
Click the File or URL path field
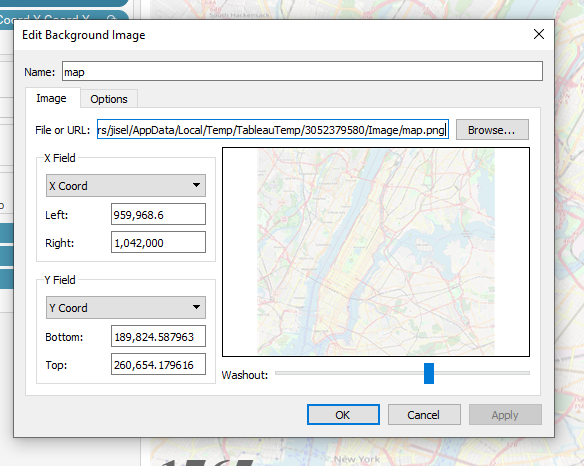[273, 130]
